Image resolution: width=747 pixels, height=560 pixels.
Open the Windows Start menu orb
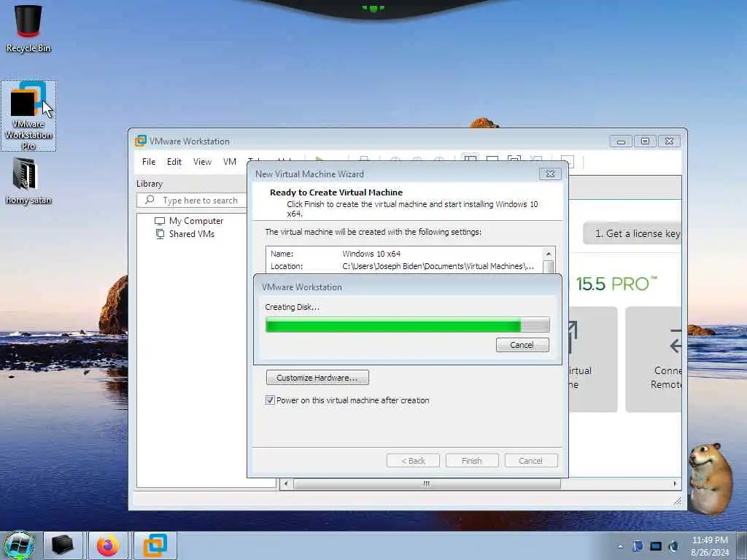point(20,545)
